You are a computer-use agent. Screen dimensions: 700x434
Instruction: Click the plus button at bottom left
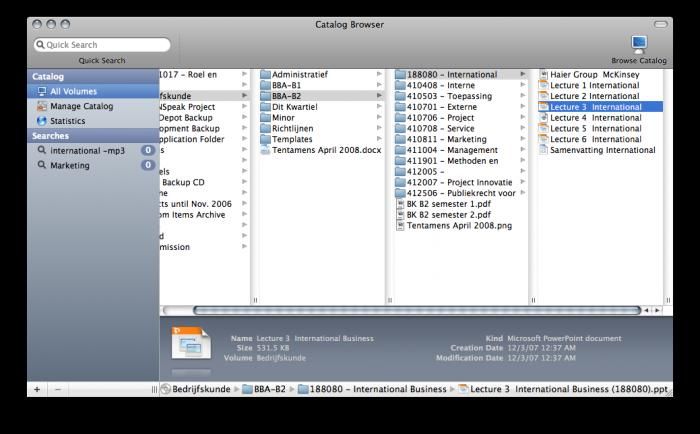(x=37, y=389)
